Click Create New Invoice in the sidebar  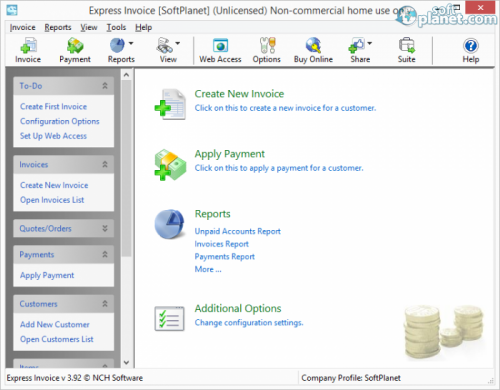pos(54,185)
